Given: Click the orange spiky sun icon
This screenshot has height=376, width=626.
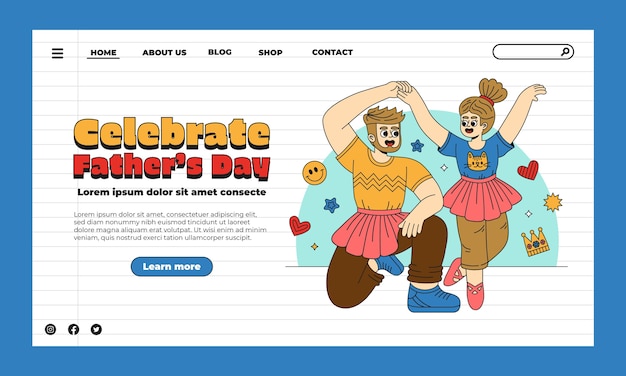Looking at the screenshot, I should click(x=553, y=202).
